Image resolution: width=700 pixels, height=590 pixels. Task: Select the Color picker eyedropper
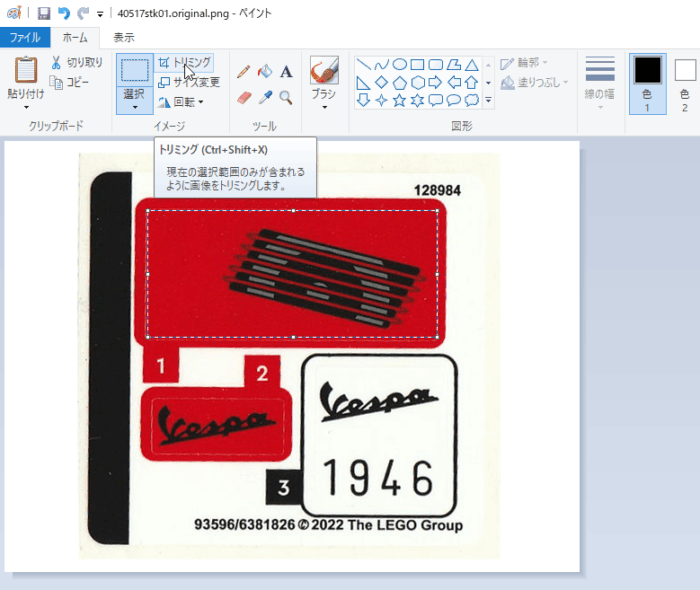tap(265, 97)
